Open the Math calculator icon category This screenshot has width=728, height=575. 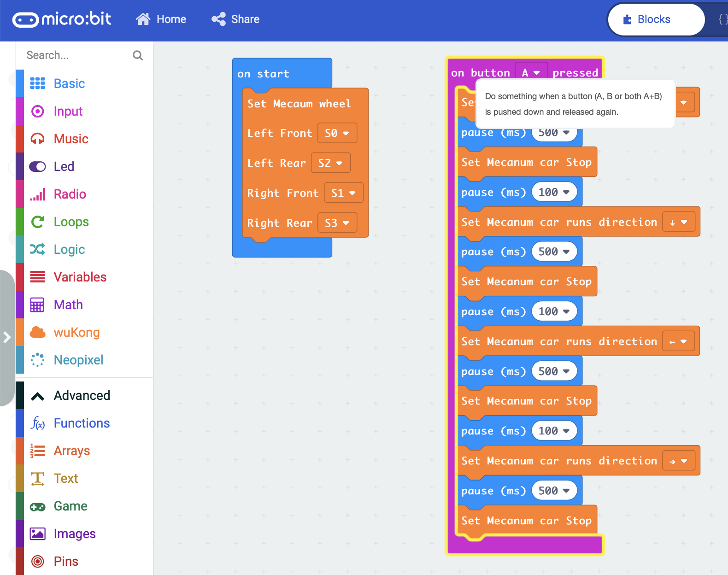[37, 305]
